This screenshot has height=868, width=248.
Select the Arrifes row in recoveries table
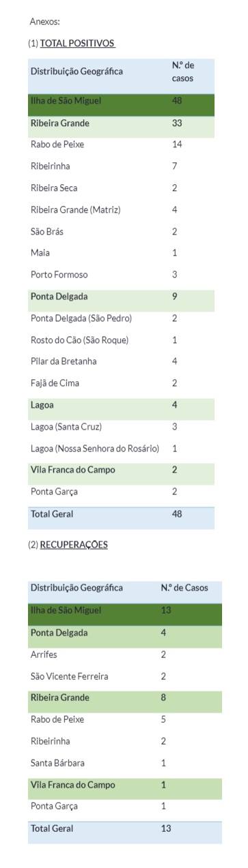point(125,654)
